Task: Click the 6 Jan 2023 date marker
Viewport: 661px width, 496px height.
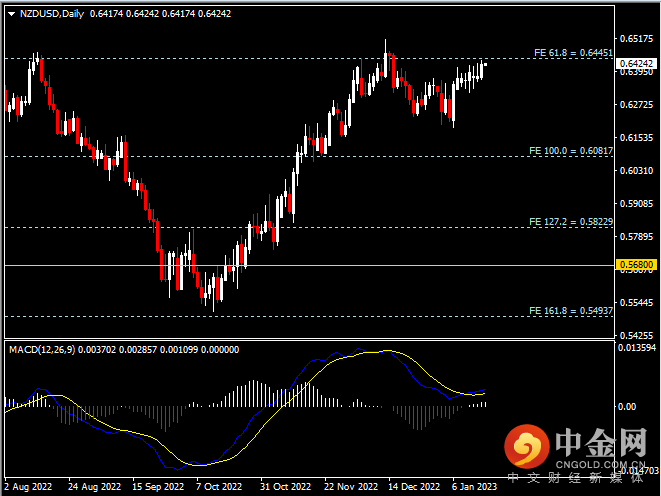Action: coord(473,486)
